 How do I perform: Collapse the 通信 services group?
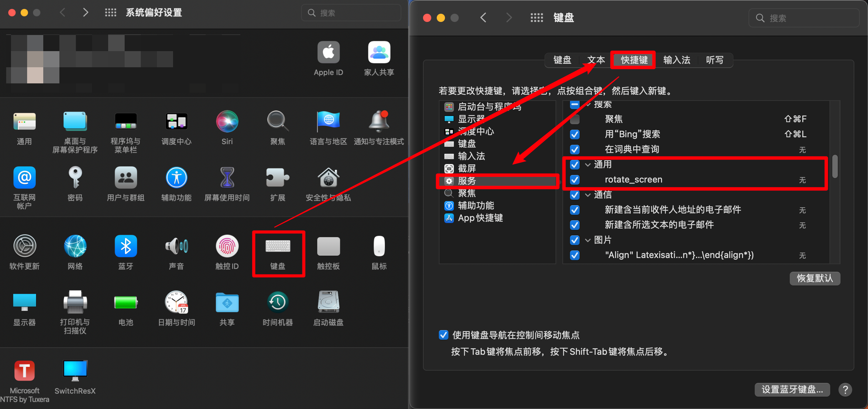(588, 195)
